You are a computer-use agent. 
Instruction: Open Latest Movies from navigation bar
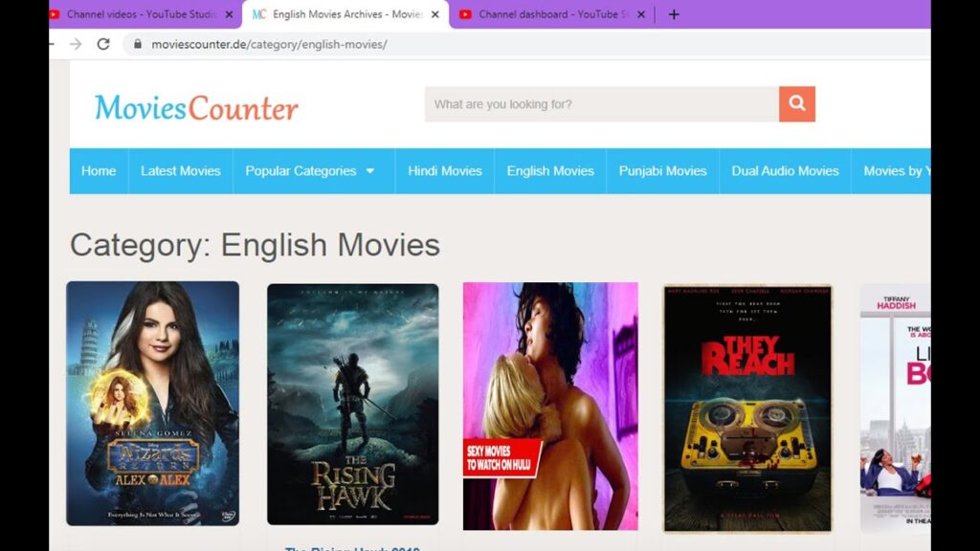181,170
